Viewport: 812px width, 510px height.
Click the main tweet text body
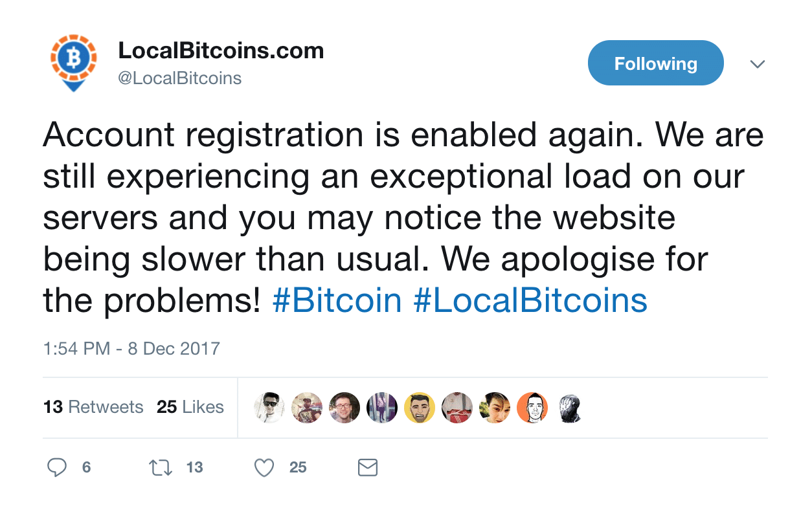[403, 217]
